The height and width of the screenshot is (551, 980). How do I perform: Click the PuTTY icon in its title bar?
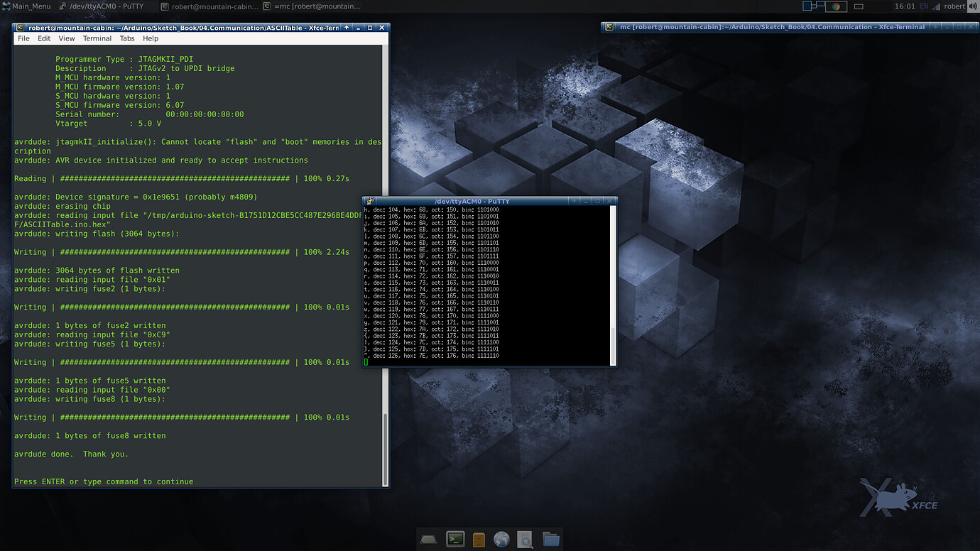(369, 201)
